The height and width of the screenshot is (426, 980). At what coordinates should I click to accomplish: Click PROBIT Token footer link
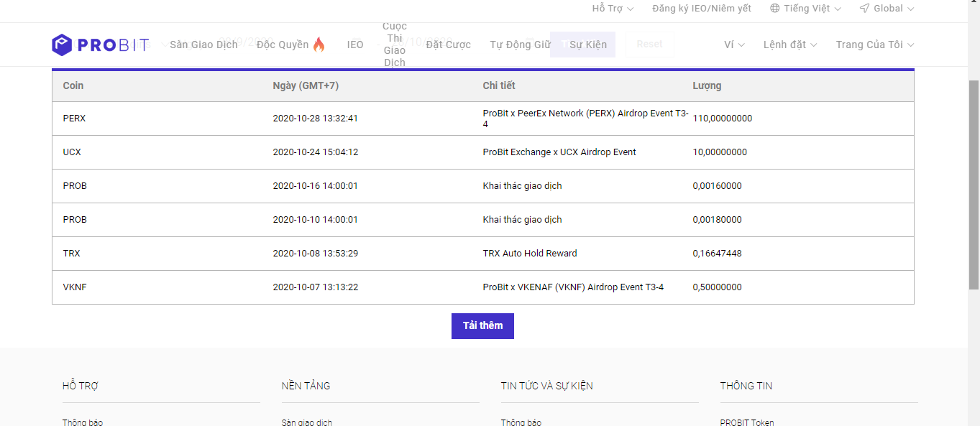(747, 422)
